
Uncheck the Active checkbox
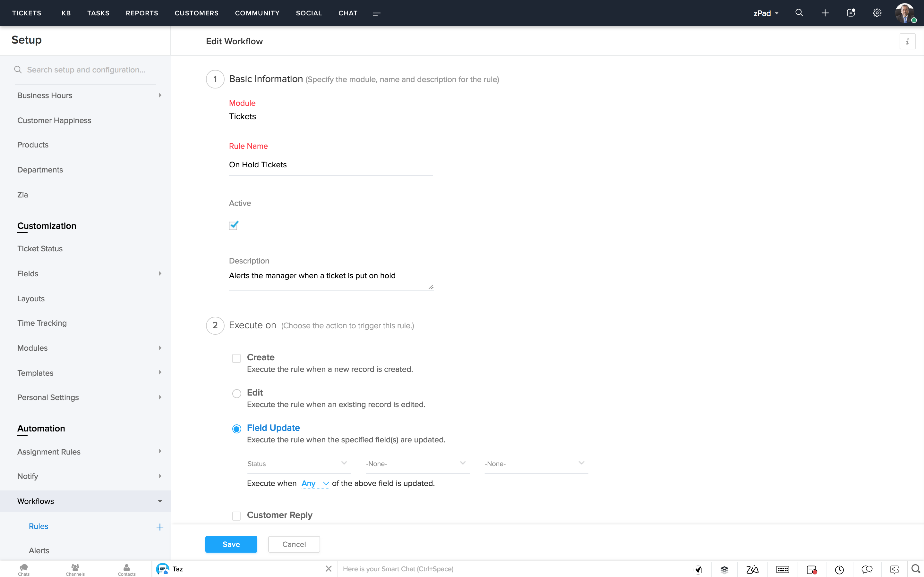pos(233,225)
